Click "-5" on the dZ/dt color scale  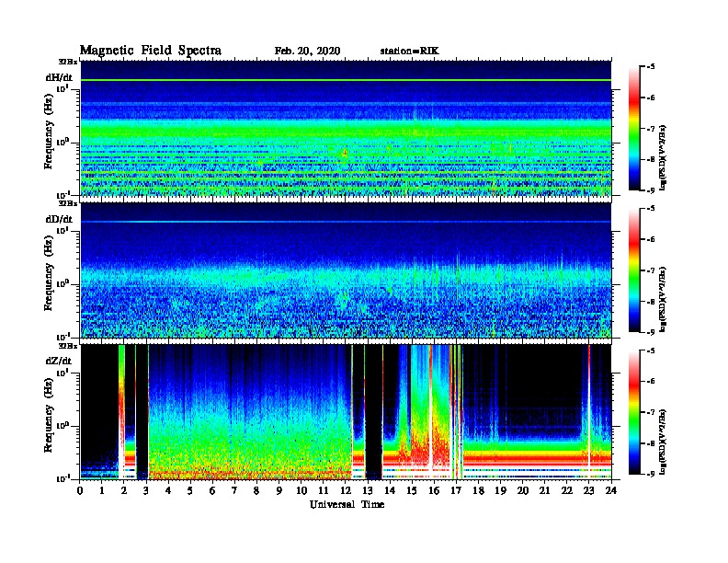point(651,350)
